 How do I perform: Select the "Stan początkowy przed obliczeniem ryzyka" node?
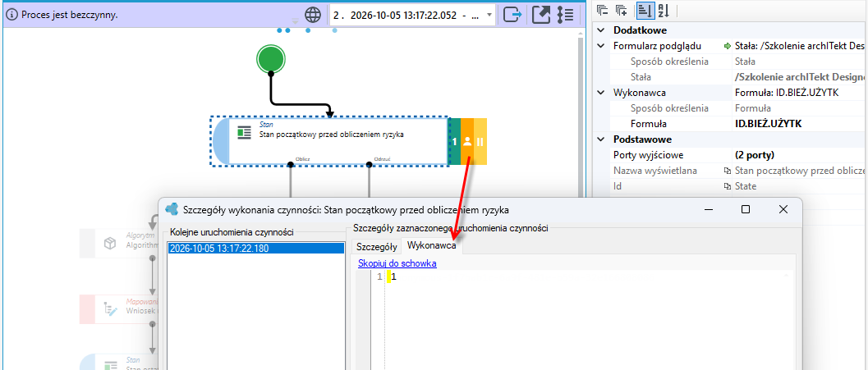coord(330,142)
